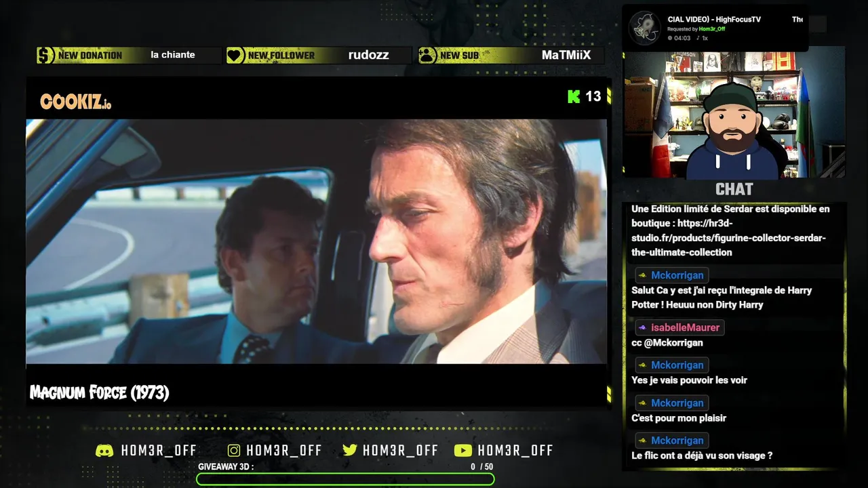Click the New Sub people icon

[x=427, y=56]
